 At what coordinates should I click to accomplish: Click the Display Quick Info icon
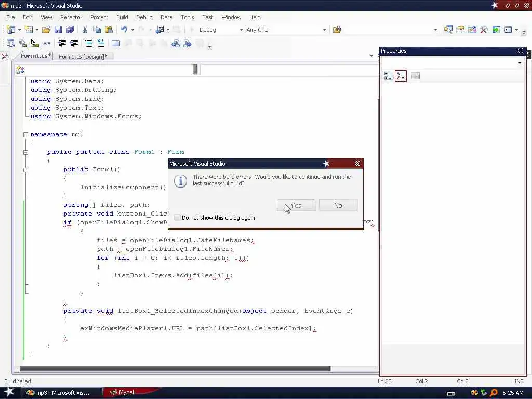[x=35, y=43]
